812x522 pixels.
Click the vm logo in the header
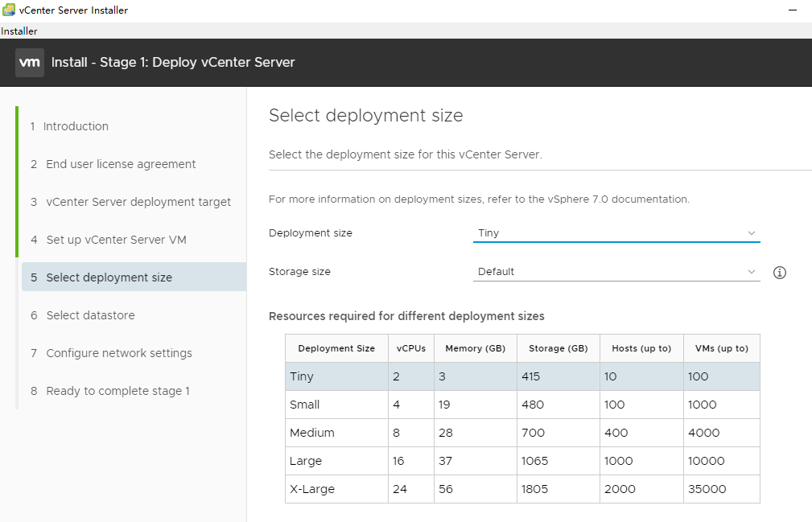(x=30, y=63)
